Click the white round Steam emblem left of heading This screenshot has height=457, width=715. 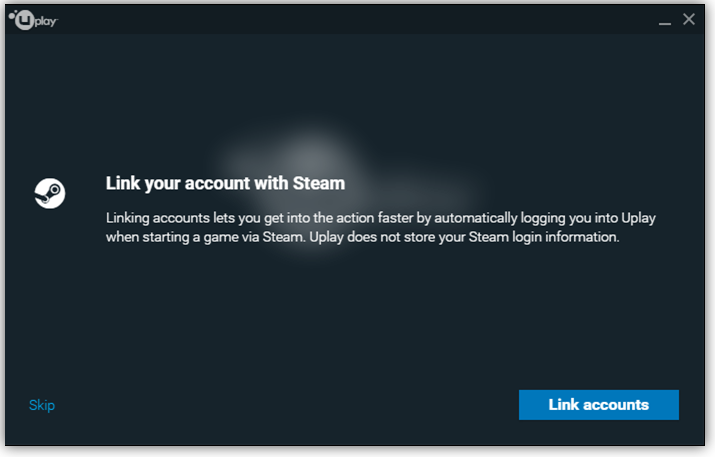pyautogui.click(x=50, y=193)
